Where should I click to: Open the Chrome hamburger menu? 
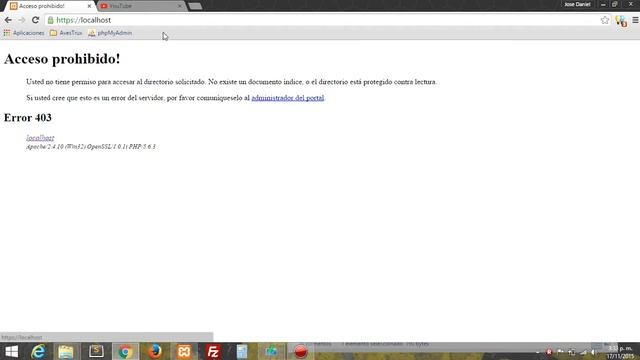pyautogui.click(x=635, y=20)
